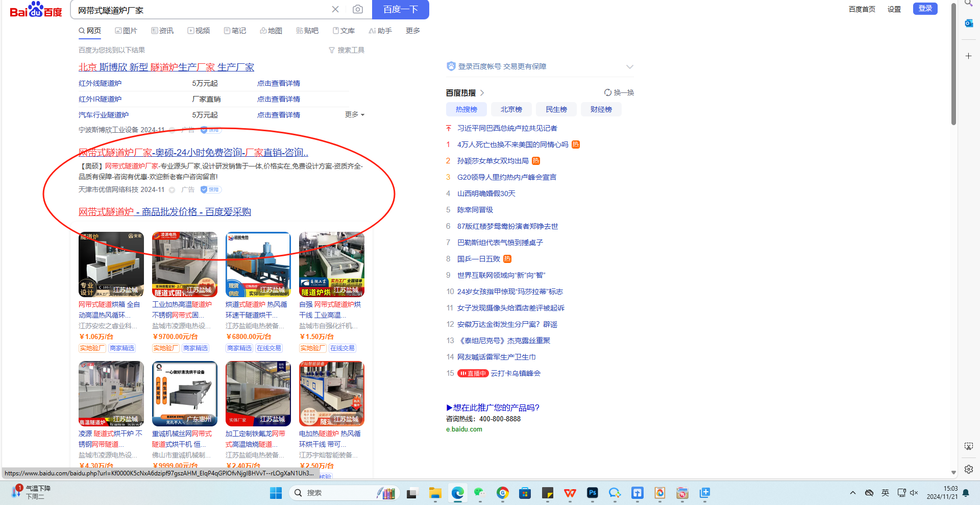Screen dimensions: 980x505
Task: Click in the Baidu search input field
Action: (x=201, y=10)
